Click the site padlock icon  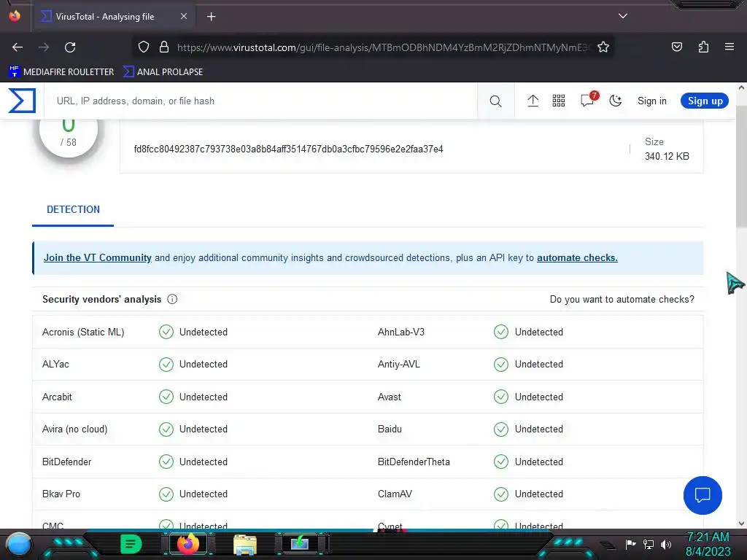[164, 47]
